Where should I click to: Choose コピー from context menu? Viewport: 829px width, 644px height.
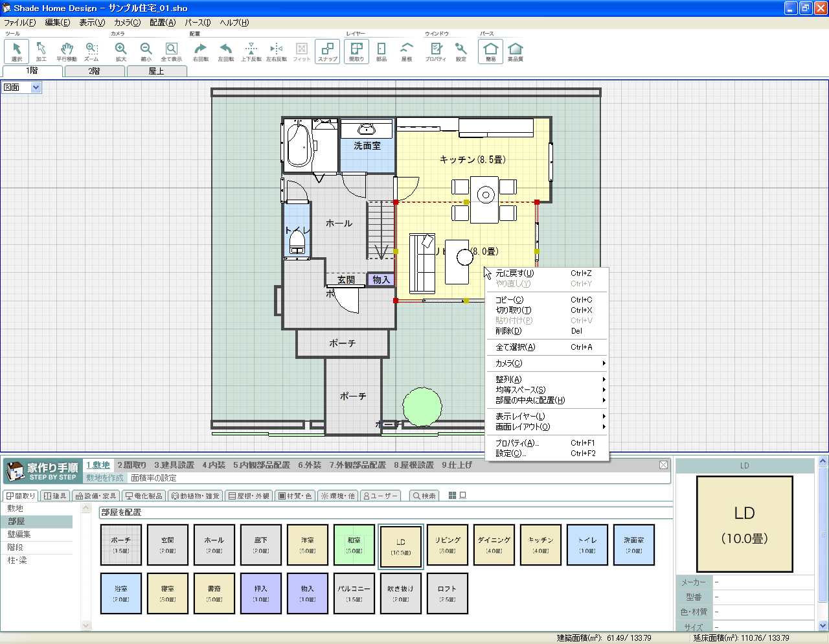[x=547, y=300]
